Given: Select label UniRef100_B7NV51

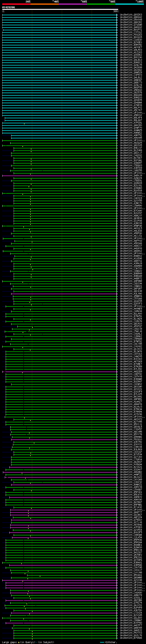Looking at the screenshot, I should [x=131, y=316].
